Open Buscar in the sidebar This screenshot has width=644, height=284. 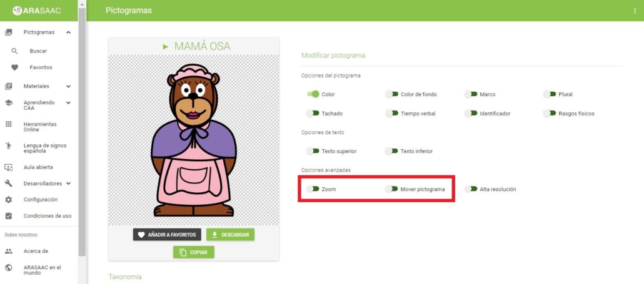coord(38,51)
